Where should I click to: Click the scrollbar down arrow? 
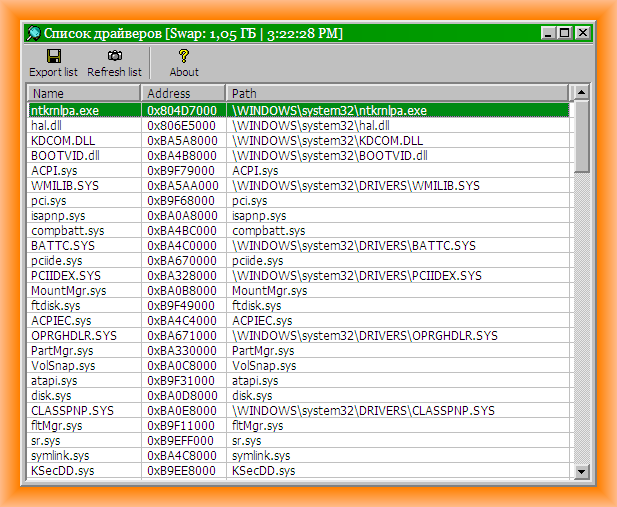582,471
